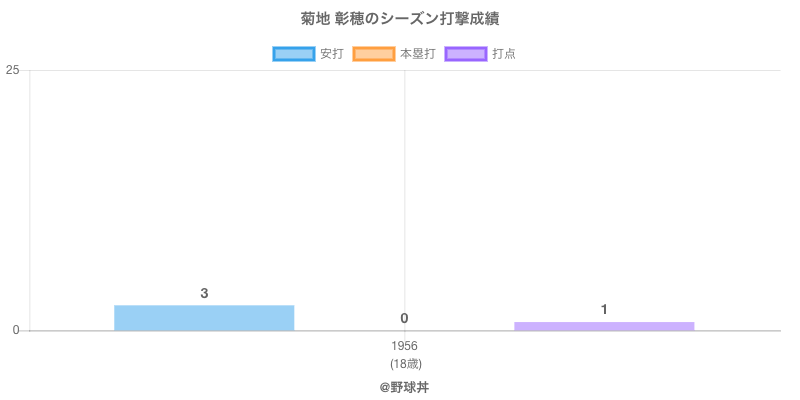The width and height of the screenshot is (800, 400).
Task: Toggle the 安打 series via its legend text
Action: click(x=331, y=54)
